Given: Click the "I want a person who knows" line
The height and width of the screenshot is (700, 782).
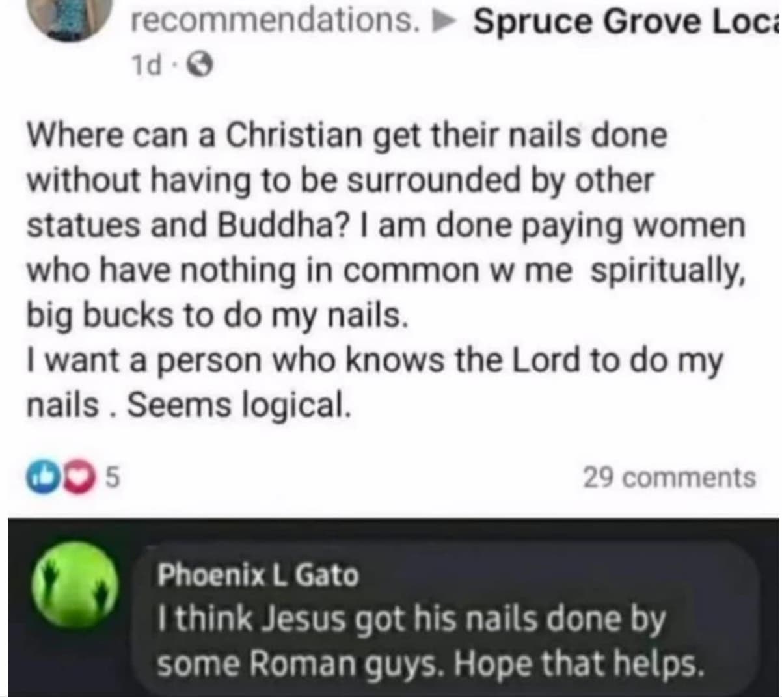Looking at the screenshot, I should 374,360.
